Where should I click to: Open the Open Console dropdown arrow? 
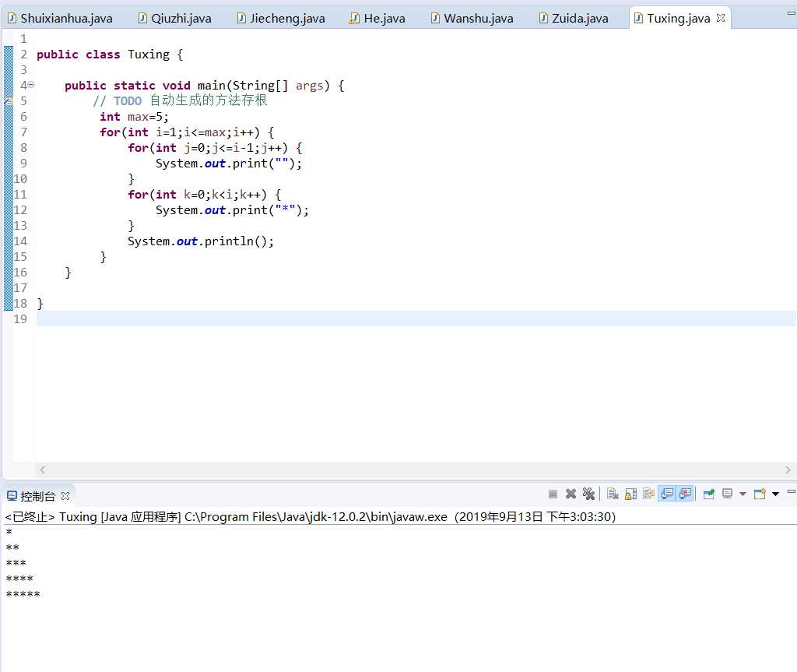pyautogui.click(x=775, y=494)
